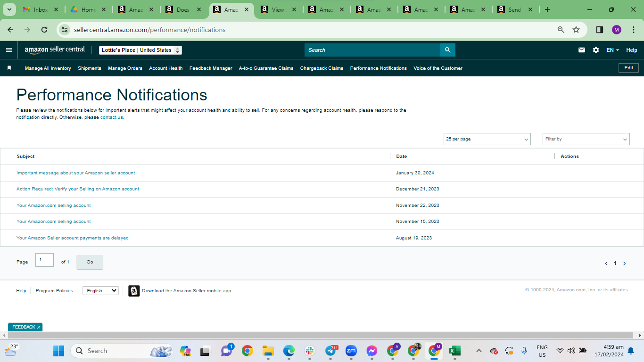Open the Seller Central messages envelope

[582, 50]
